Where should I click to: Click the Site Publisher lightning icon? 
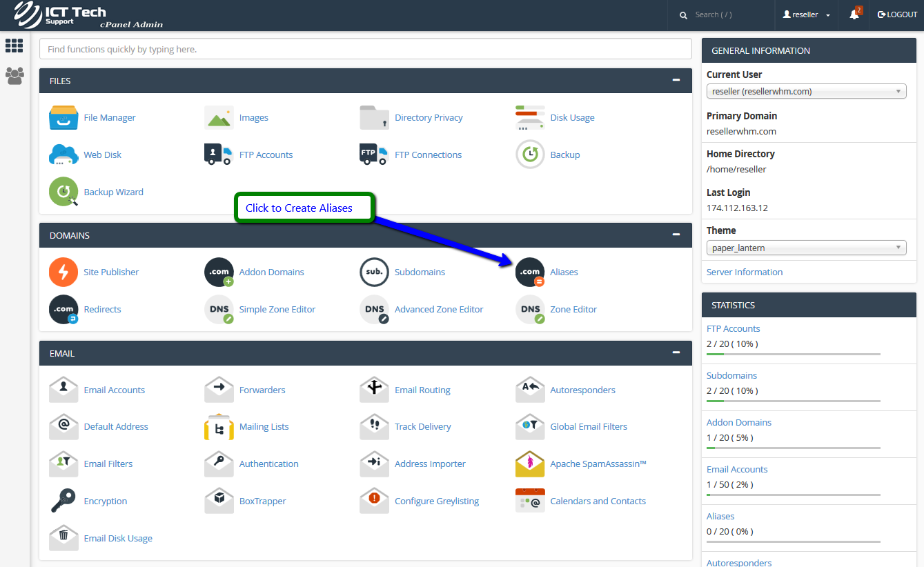coord(63,272)
